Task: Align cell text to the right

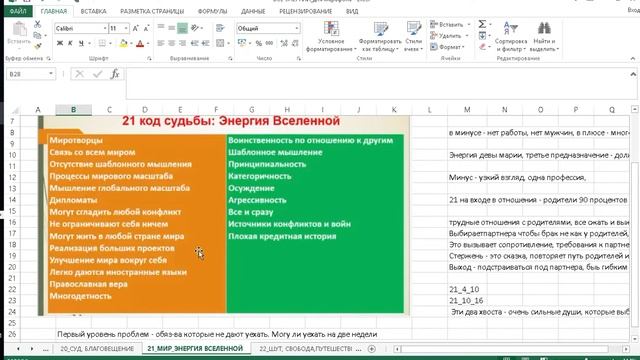Action: 182,43
